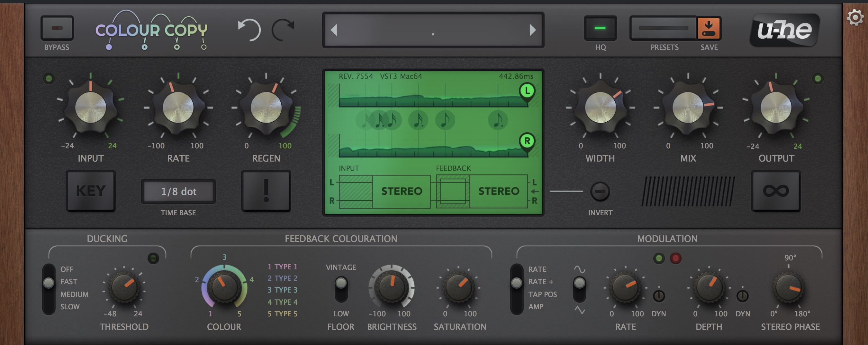This screenshot has width=868, height=345.
Task: Set ducking to OFF
Action: coord(67,269)
